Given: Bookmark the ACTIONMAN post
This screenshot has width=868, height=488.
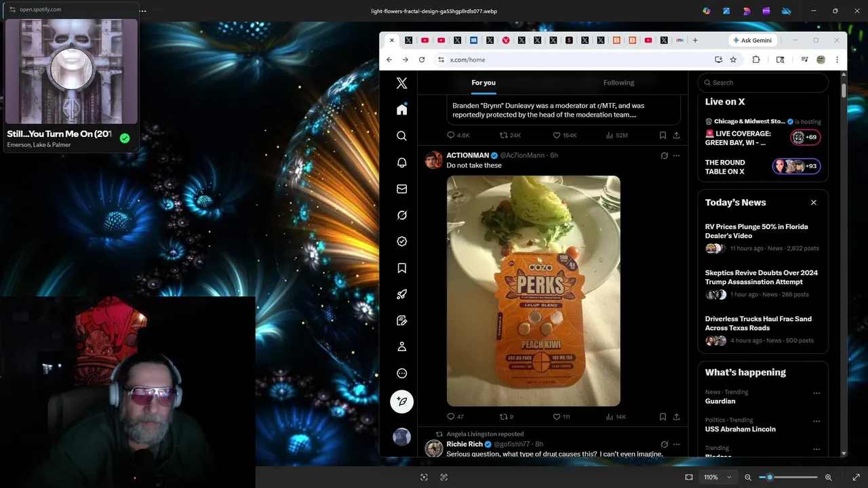Looking at the screenshot, I should pyautogui.click(x=663, y=417).
